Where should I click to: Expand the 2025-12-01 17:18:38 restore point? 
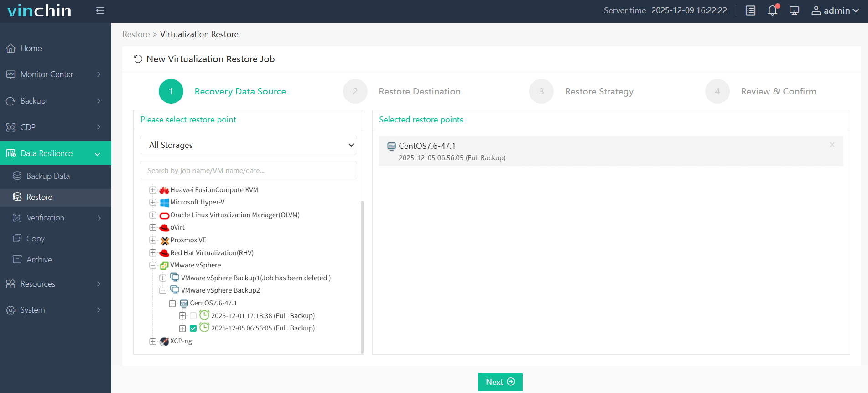pyautogui.click(x=182, y=316)
